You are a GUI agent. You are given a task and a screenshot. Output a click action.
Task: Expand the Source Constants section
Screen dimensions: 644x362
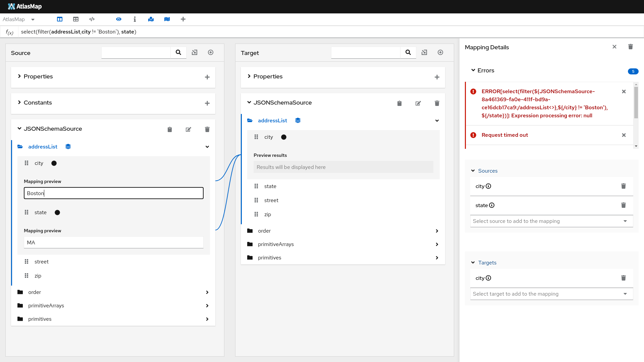click(19, 103)
